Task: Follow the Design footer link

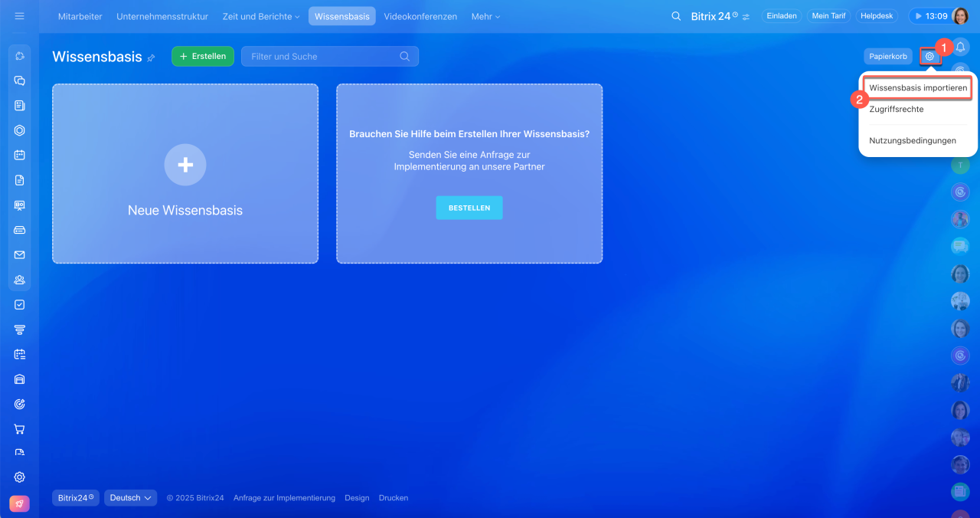Action: pos(357,498)
